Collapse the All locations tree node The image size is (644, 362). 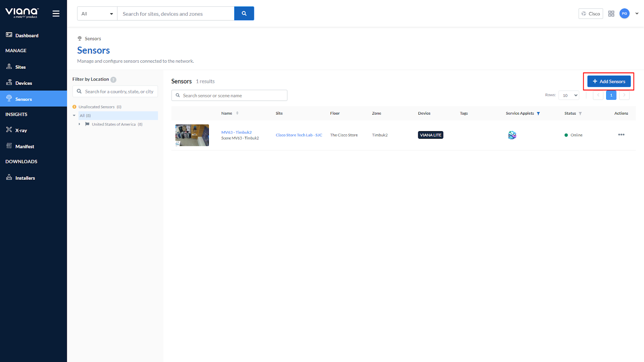coord(74,115)
